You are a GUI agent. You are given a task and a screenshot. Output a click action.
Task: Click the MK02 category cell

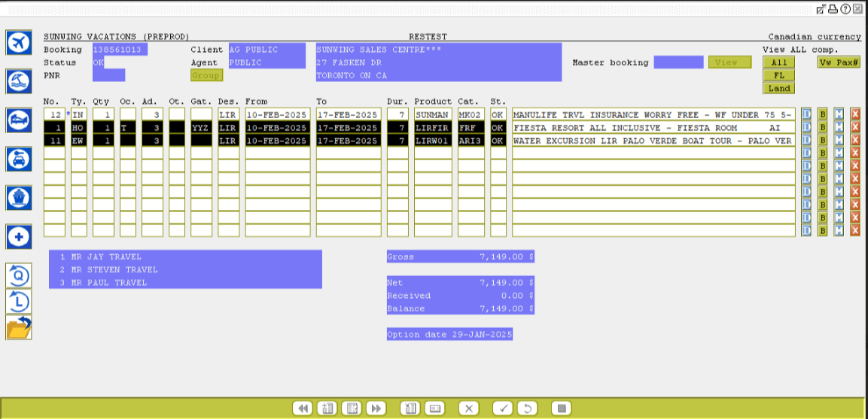click(471, 114)
